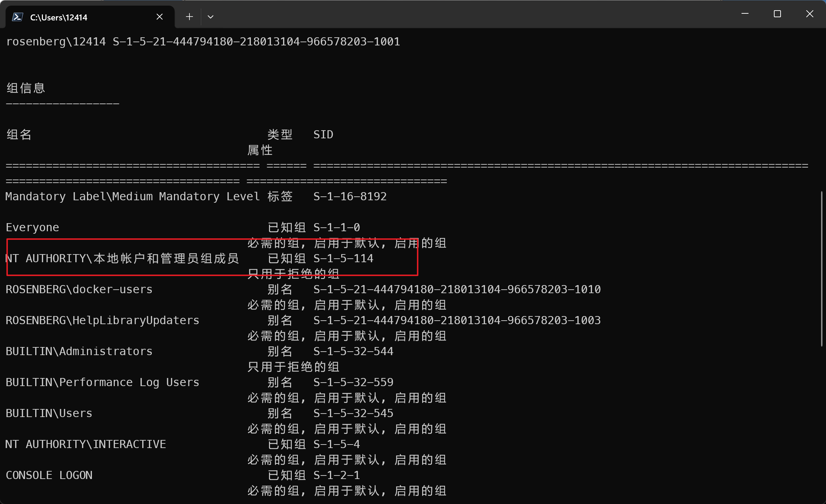Click the rosenberg\12414 user SID line
Viewport: 826px width, 504px height.
point(203,42)
